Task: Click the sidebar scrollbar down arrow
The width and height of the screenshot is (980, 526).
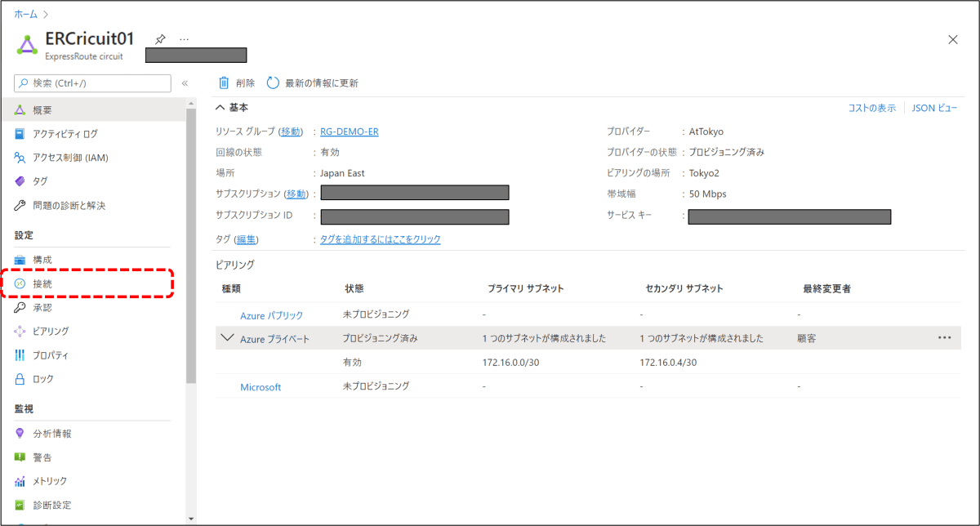Action: tap(190, 518)
